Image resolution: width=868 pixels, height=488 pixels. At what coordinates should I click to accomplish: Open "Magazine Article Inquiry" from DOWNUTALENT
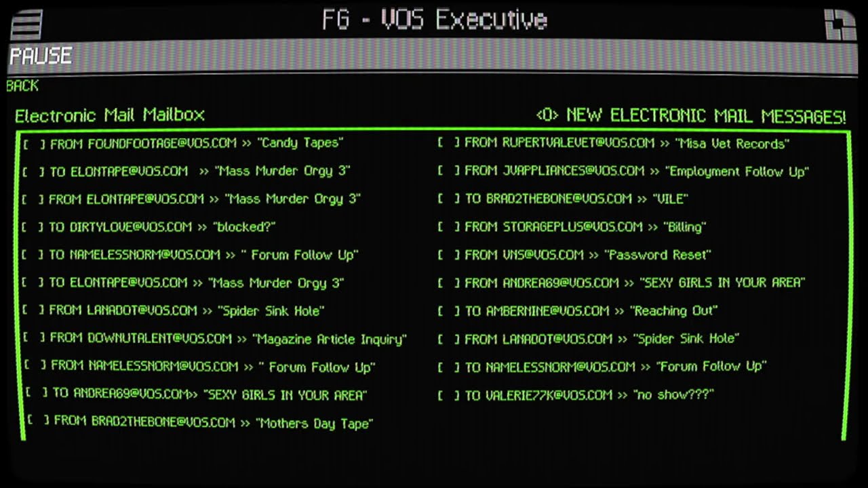pyautogui.click(x=228, y=339)
